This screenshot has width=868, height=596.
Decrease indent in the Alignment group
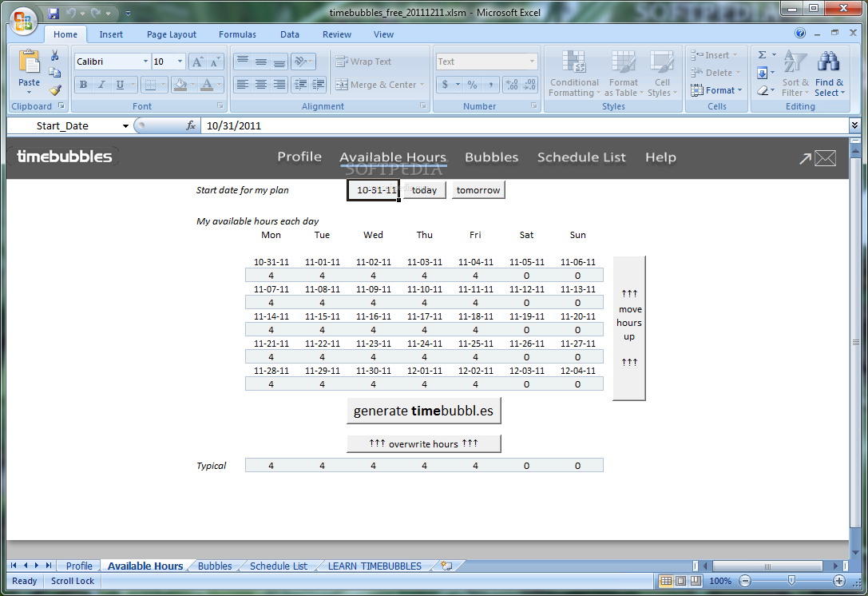[x=300, y=84]
